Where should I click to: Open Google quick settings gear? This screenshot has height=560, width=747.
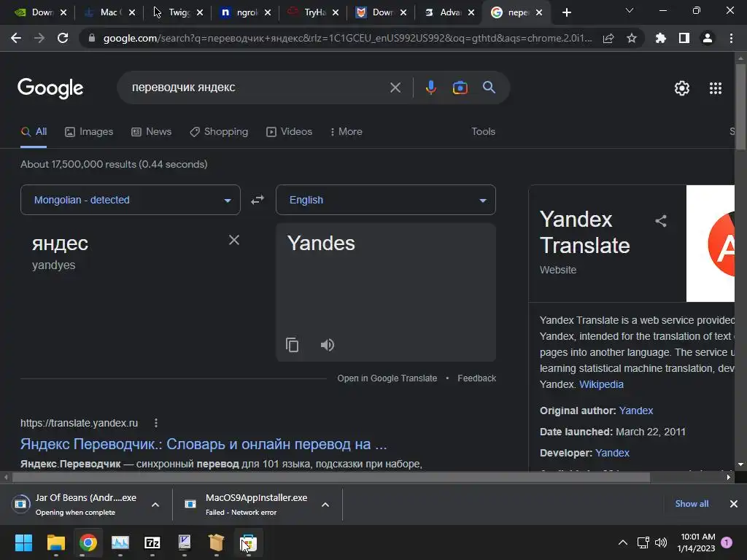pos(682,88)
